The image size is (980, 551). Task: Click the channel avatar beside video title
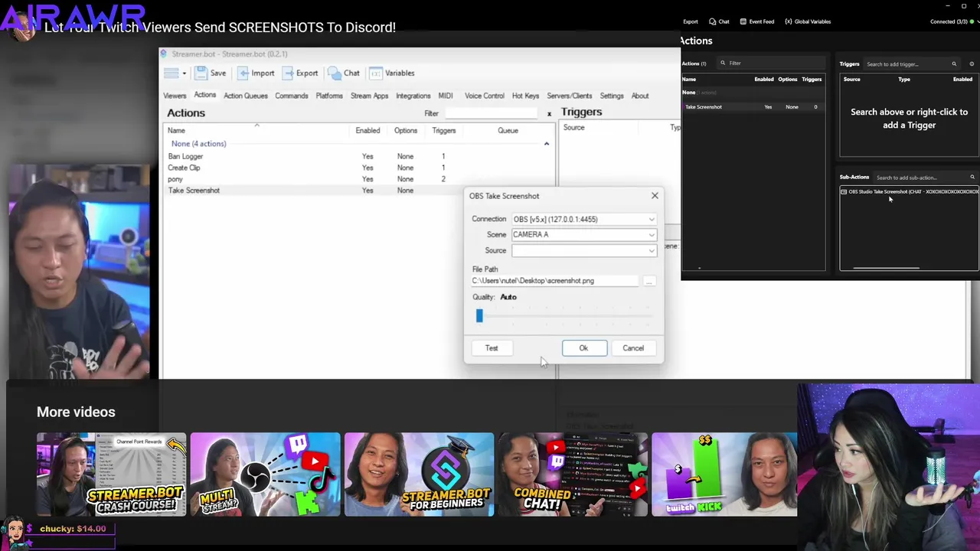(23, 27)
